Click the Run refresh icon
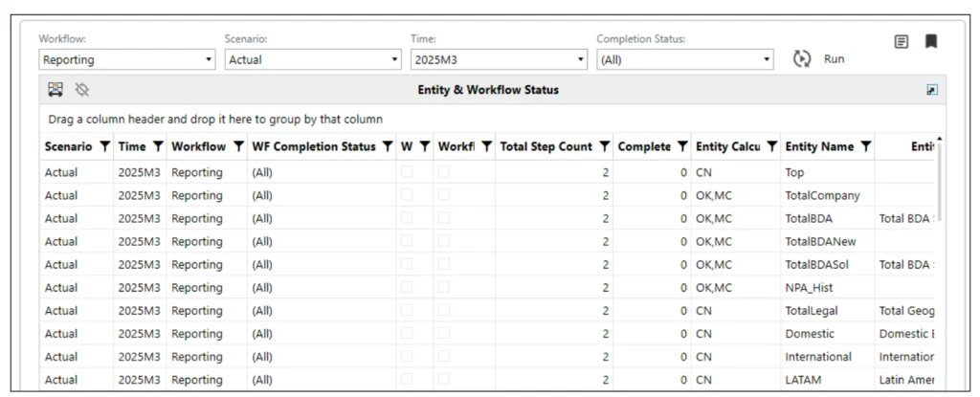Viewport: 980px width, 397px height. 802,59
